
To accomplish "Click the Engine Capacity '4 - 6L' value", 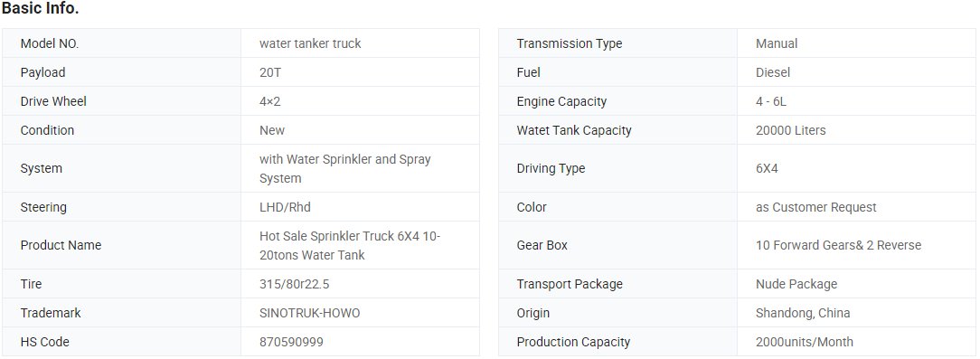I will click(770, 101).
